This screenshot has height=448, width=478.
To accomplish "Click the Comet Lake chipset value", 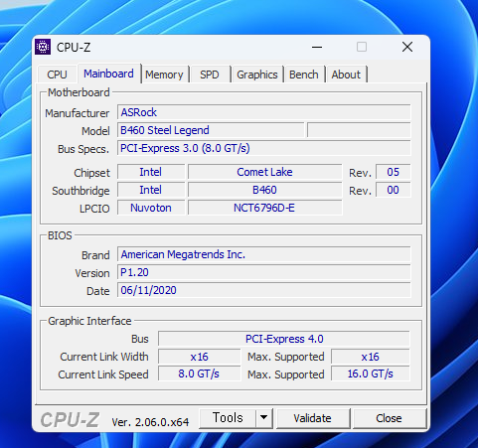I will (264, 172).
